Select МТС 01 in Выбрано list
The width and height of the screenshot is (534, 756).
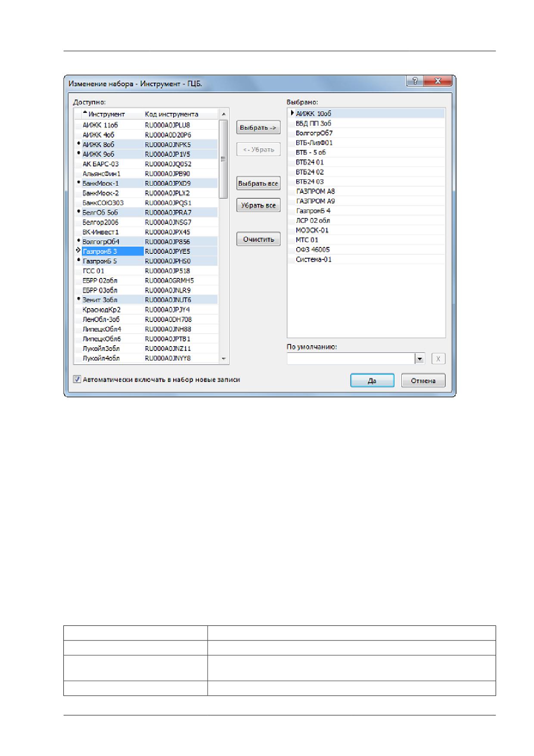coord(366,240)
